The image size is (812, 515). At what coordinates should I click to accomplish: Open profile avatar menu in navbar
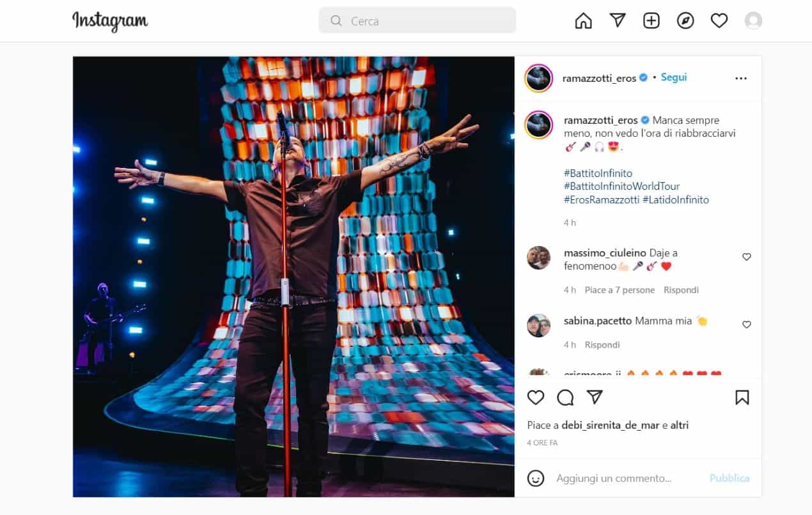753,21
